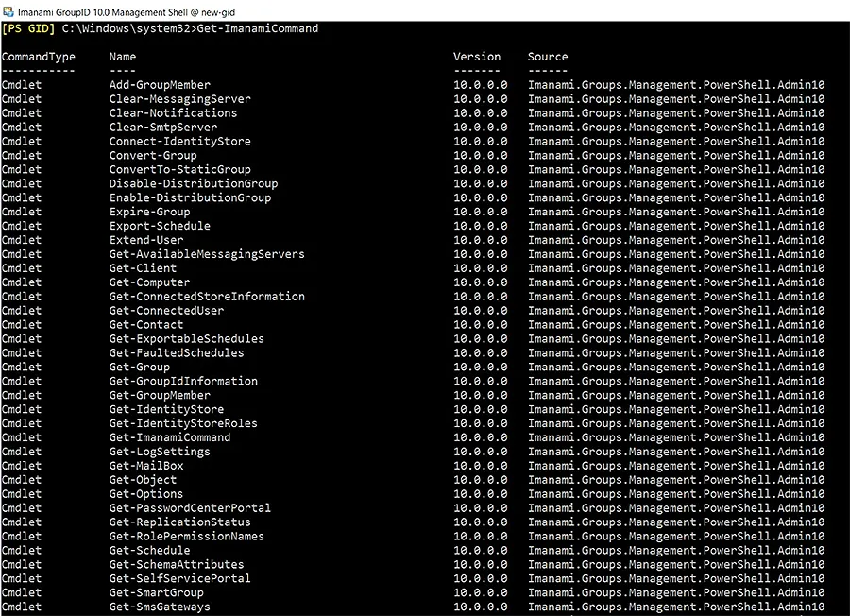Viewport: 850px width, 616px height.
Task: Select 'Get-ImanamiCommand' in the Name column
Action: [x=170, y=437]
